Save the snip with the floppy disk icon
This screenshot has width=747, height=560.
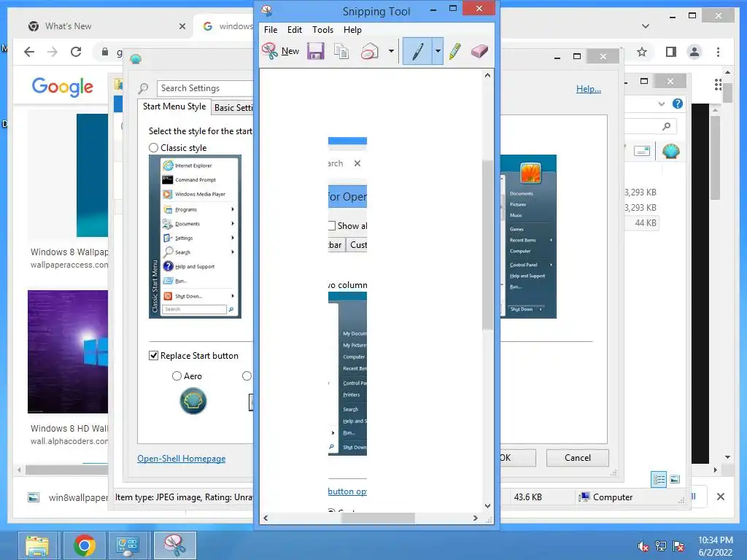(x=315, y=51)
